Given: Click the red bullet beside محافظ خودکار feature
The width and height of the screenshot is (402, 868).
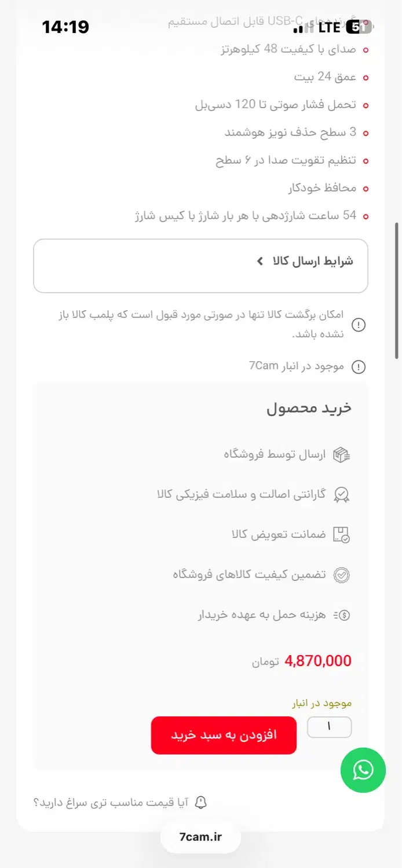Looking at the screenshot, I should 366,187.
